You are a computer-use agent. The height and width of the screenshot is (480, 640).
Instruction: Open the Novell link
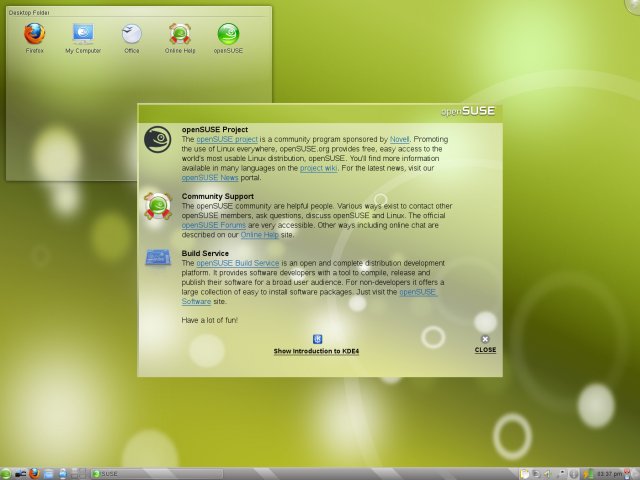[400, 139]
